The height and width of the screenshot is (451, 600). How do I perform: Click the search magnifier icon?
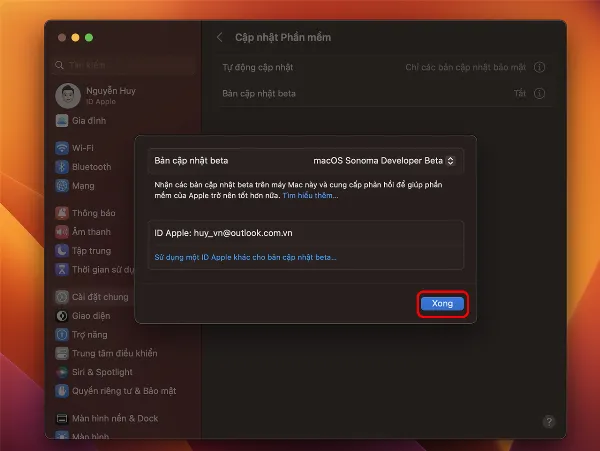point(59,65)
